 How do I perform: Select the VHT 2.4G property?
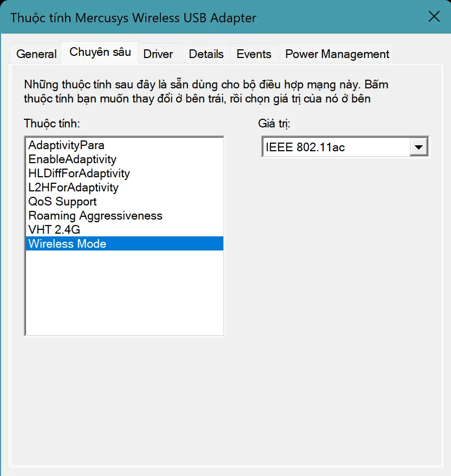pyautogui.click(x=125, y=229)
